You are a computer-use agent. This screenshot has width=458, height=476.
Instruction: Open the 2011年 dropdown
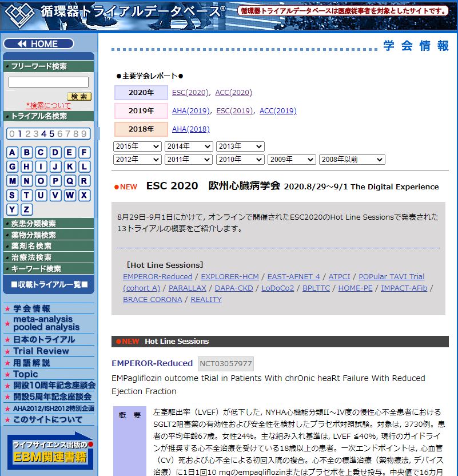point(189,160)
